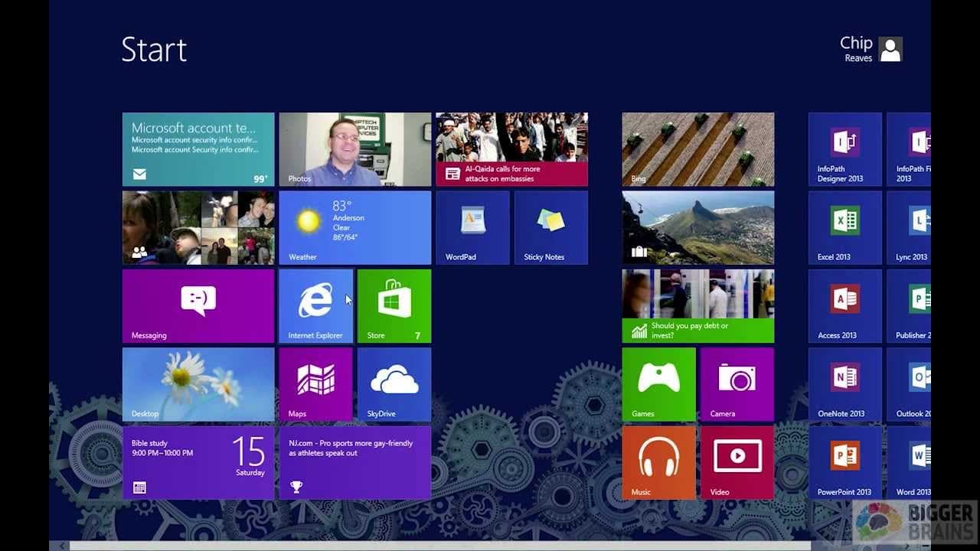Open the Travel tile with mountain photo
Viewport: 980px width, 551px height.
[x=698, y=228]
